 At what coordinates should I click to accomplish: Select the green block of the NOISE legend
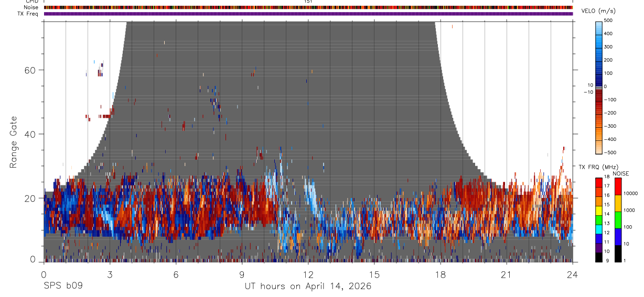tap(618, 220)
